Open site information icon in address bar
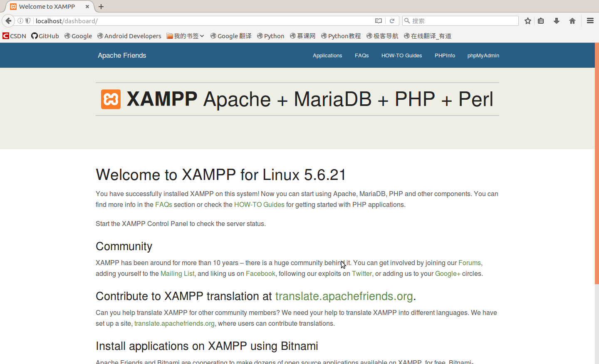The image size is (599, 364). click(x=20, y=21)
